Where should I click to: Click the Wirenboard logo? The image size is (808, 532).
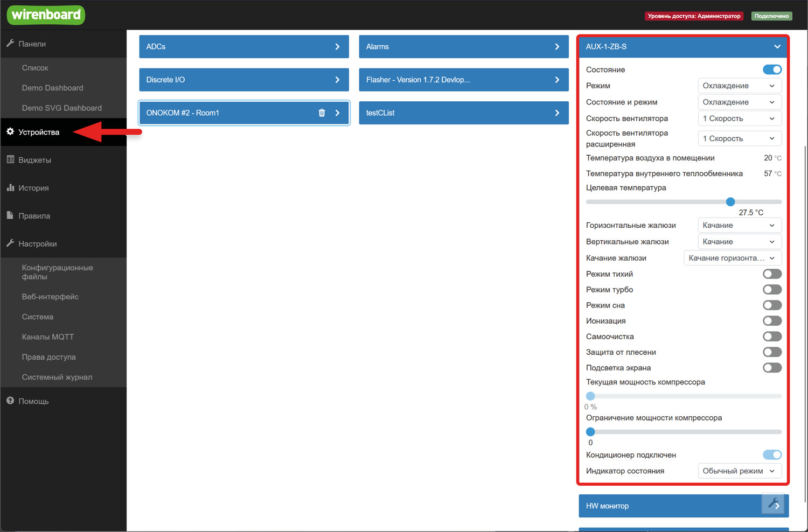click(x=46, y=15)
